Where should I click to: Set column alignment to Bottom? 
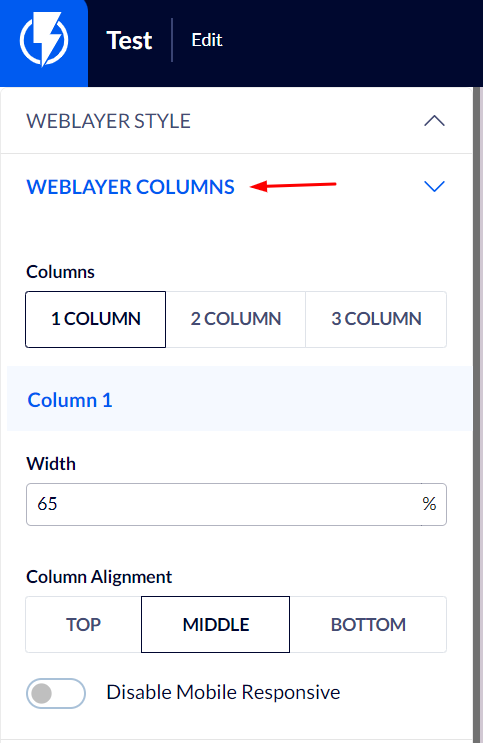coord(368,625)
